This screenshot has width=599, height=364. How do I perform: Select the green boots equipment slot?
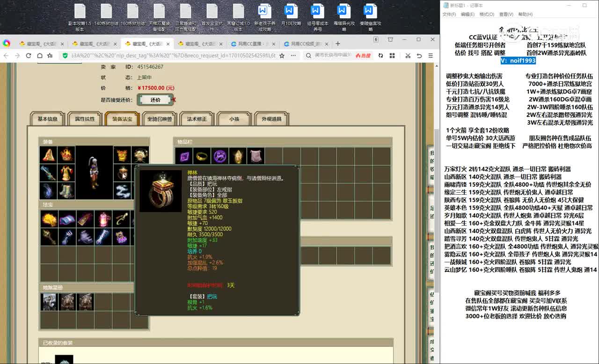[66, 190]
